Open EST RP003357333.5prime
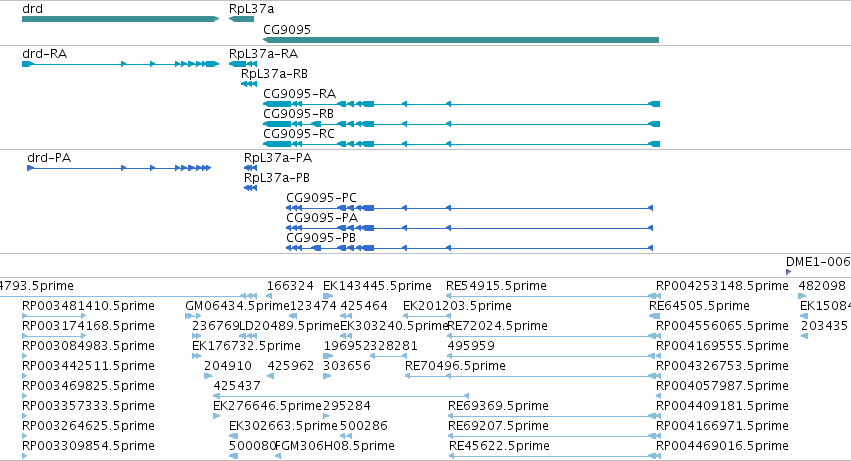 [88, 406]
